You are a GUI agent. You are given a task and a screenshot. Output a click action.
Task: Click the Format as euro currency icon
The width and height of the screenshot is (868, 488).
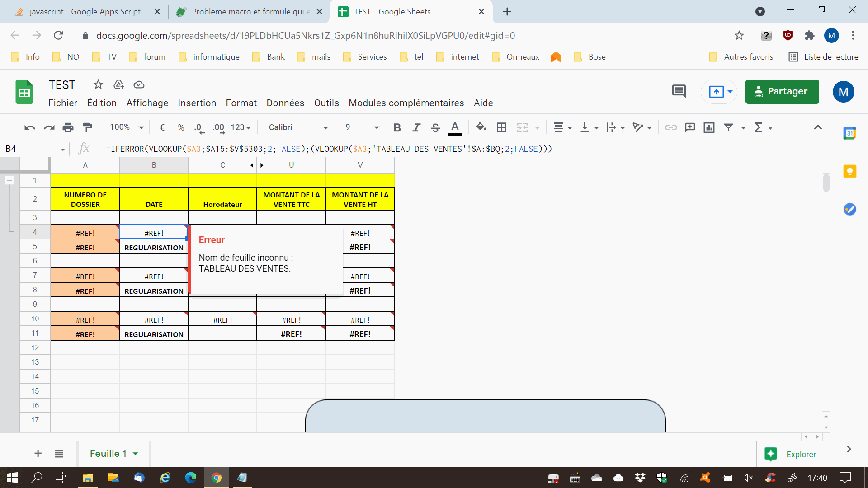tap(162, 127)
